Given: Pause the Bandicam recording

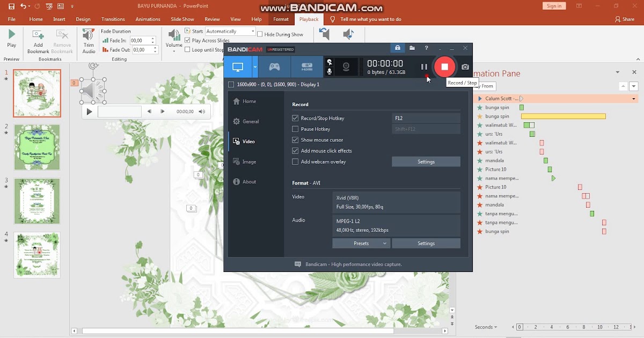Looking at the screenshot, I should pos(424,67).
